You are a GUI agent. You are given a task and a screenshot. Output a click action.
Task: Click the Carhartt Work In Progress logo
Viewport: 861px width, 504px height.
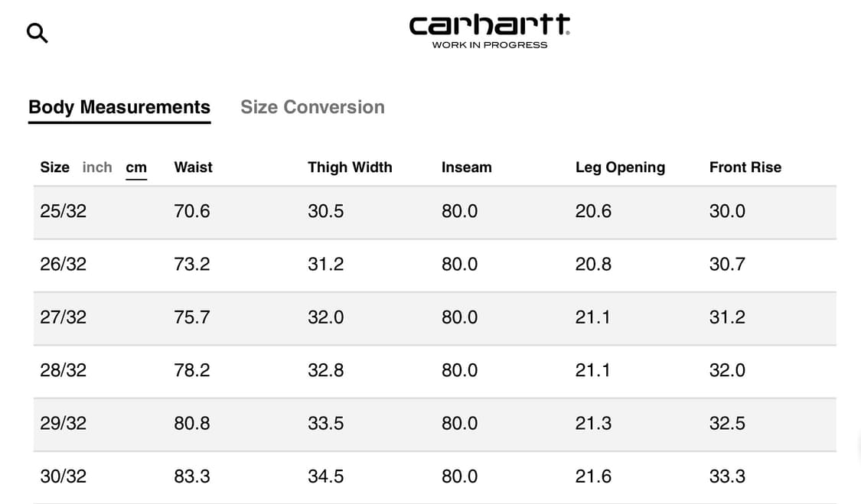[x=490, y=31]
